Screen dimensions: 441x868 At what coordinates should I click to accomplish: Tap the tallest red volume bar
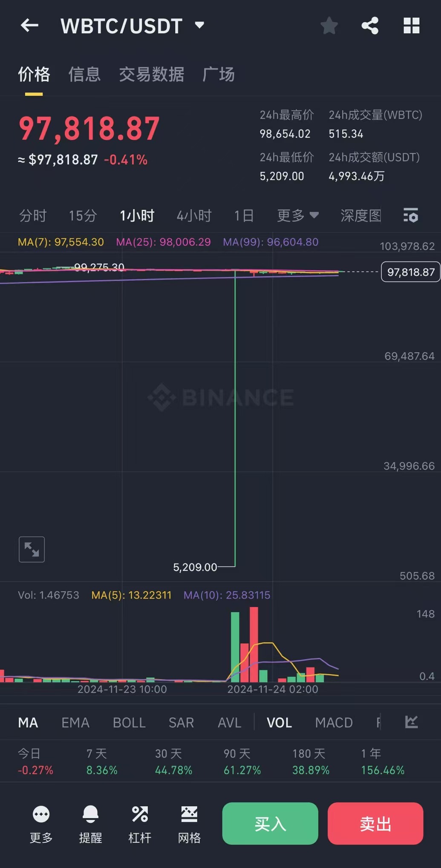point(254,645)
